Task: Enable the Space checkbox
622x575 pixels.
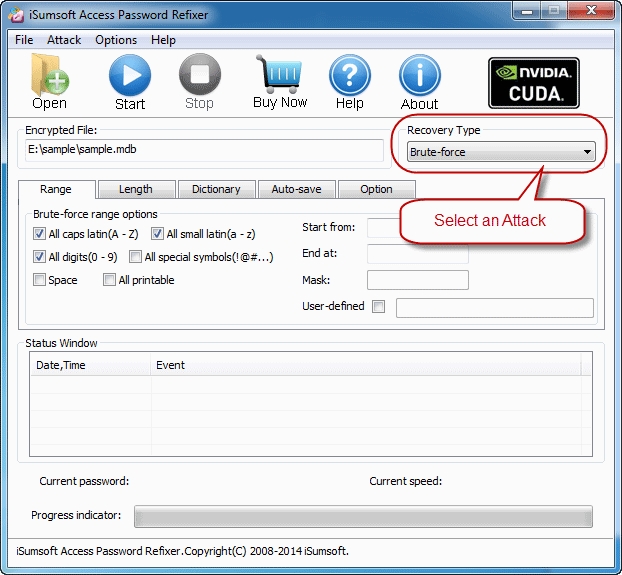Action: [39, 280]
